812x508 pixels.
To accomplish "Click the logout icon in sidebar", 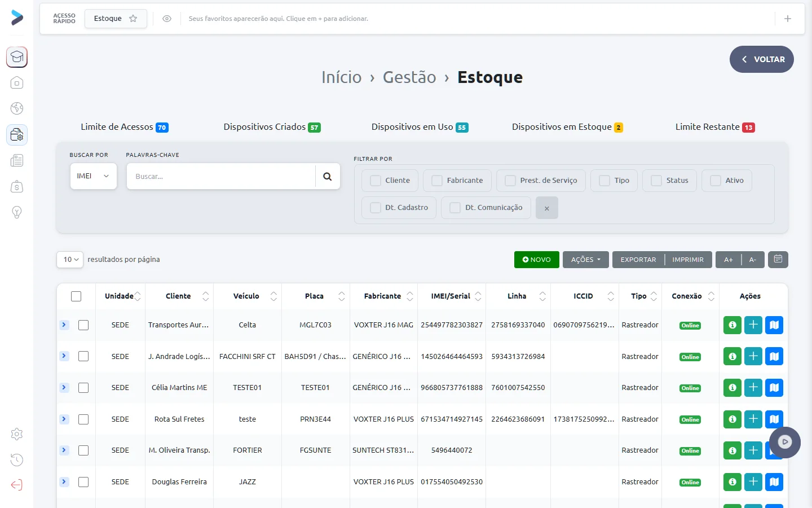I will 17,485.
